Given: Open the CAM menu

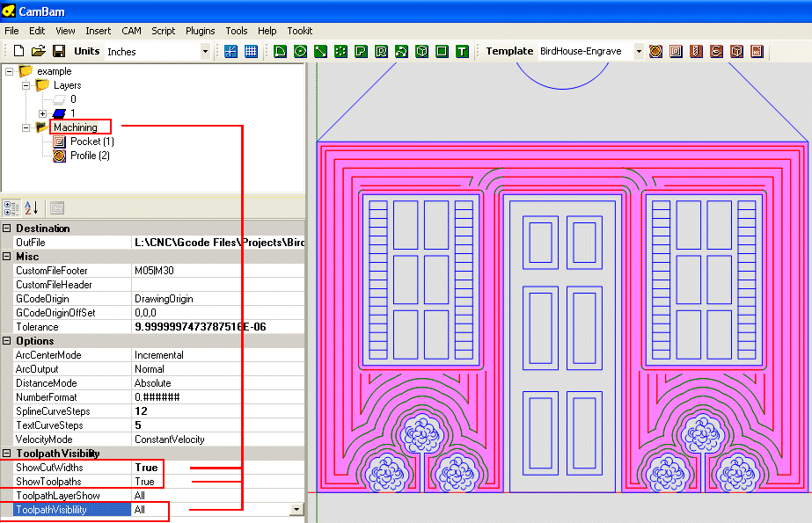Looking at the screenshot, I should pyautogui.click(x=131, y=31).
